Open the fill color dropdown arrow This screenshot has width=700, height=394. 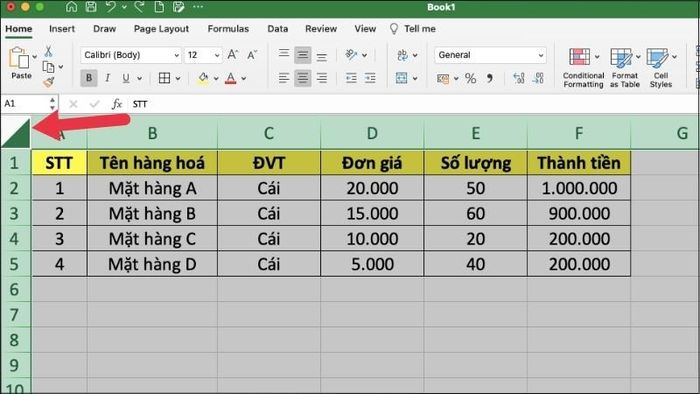coord(216,79)
